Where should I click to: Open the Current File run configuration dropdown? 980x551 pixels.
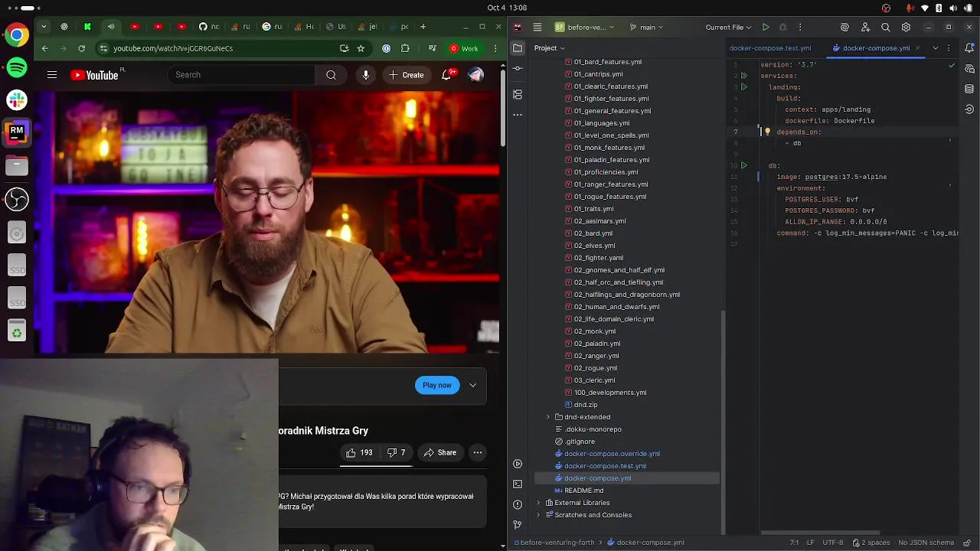pos(729,27)
